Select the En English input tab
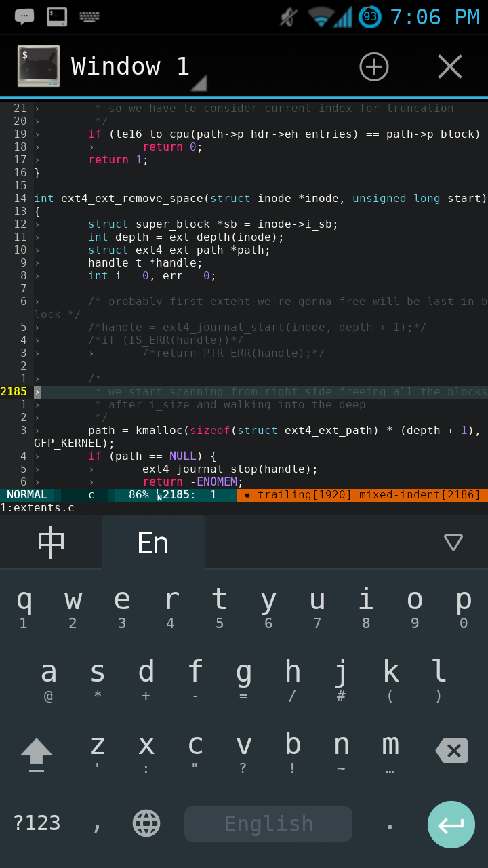 [x=153, y=542]
